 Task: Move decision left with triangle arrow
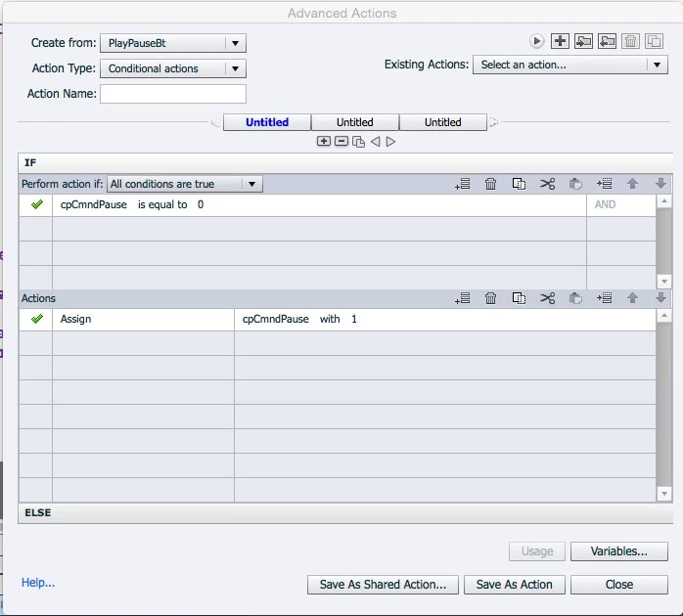click(376, 142)
